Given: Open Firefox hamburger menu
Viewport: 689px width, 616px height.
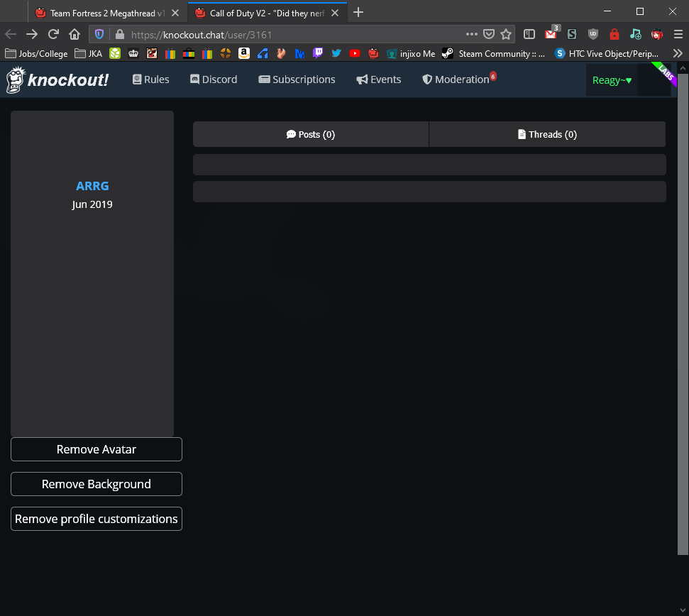Looking at the screenshot, I should [x=678, y=34].
